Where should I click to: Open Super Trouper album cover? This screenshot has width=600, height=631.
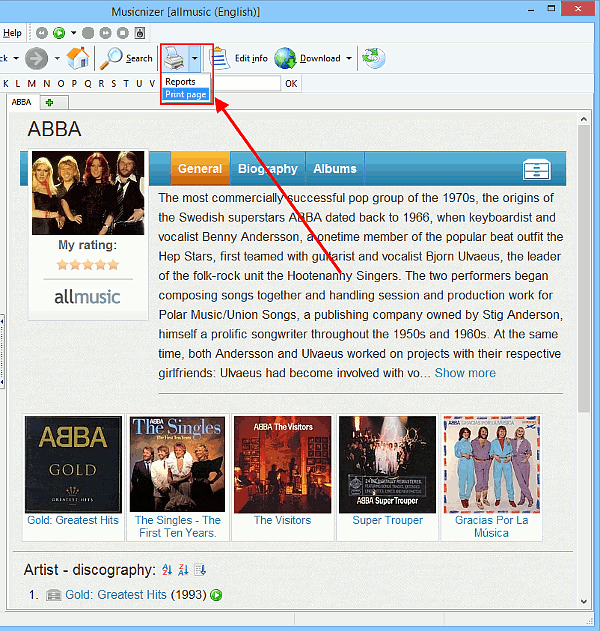click(387, 464)
